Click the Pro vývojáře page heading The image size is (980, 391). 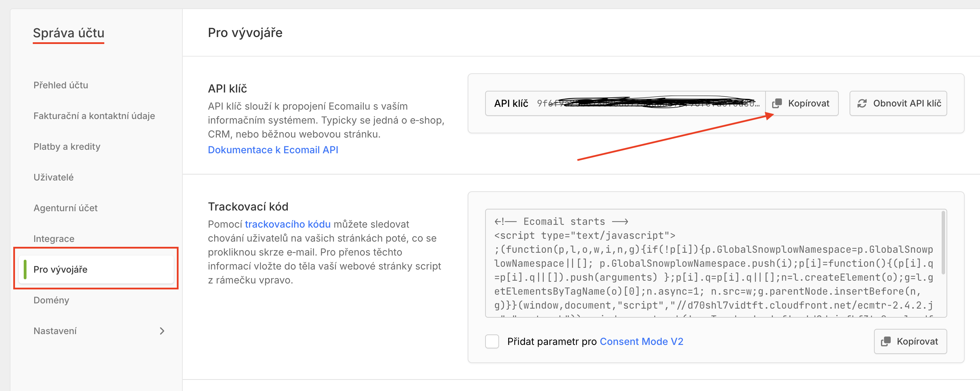pos(245,33)
